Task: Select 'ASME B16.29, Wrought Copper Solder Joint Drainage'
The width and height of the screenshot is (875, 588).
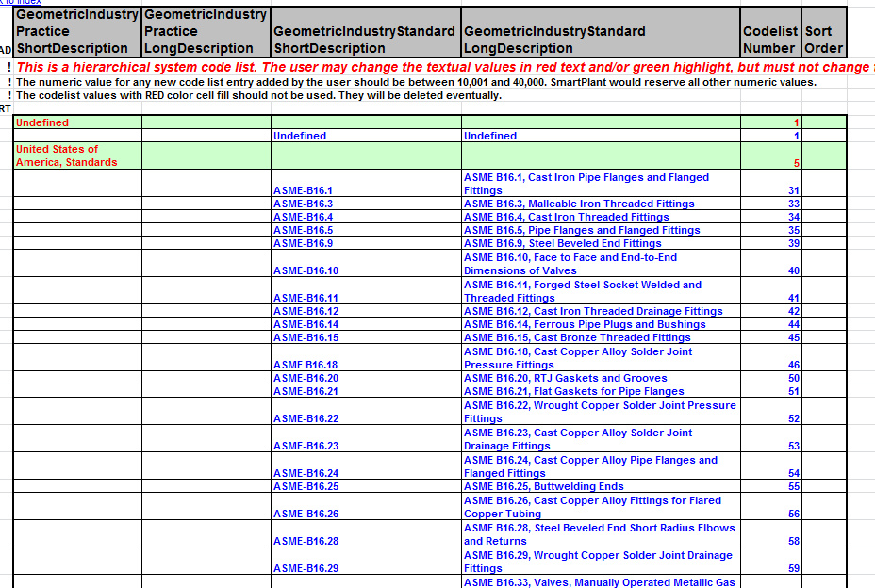Action: pos(601,562)
